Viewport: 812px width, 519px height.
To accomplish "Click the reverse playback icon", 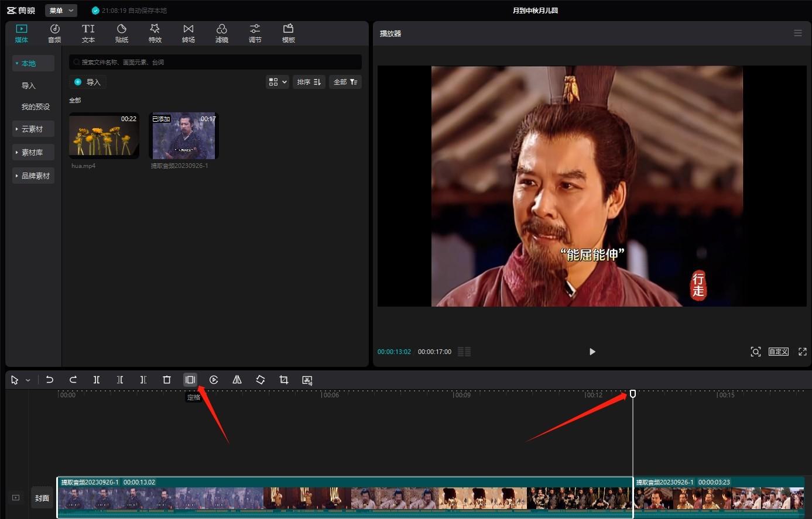I will point(214,380).
